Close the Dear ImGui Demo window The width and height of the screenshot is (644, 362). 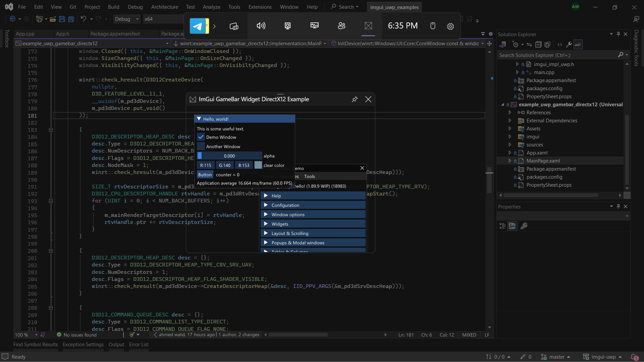[362, 168]
